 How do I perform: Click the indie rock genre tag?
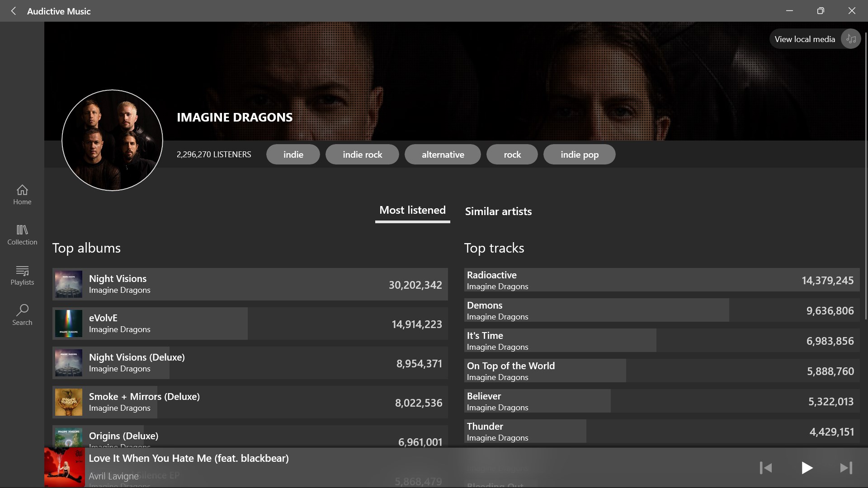point(362,155)
